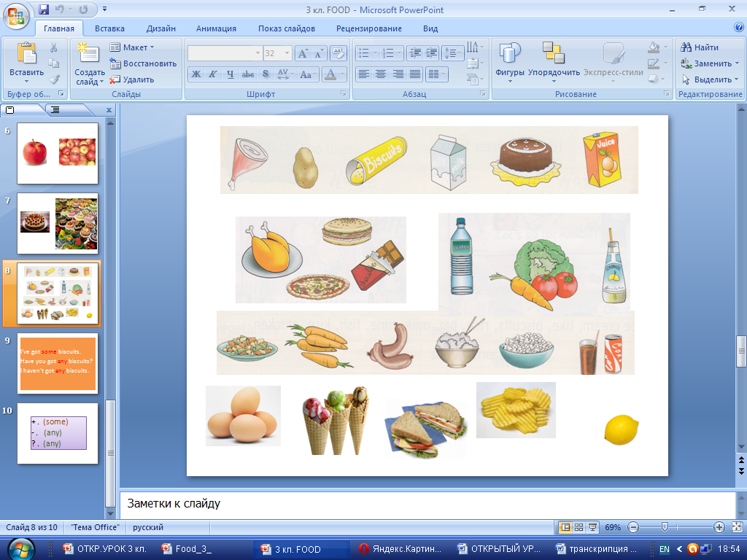Screen dimensions: 747x560
Task: Expand the Макет layout dropdown
Action: [132, 47]
